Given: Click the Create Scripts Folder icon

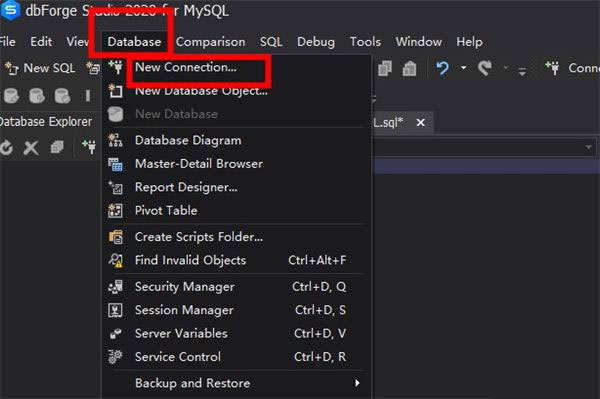Looking at the screenshot, I should pos(115,237).
